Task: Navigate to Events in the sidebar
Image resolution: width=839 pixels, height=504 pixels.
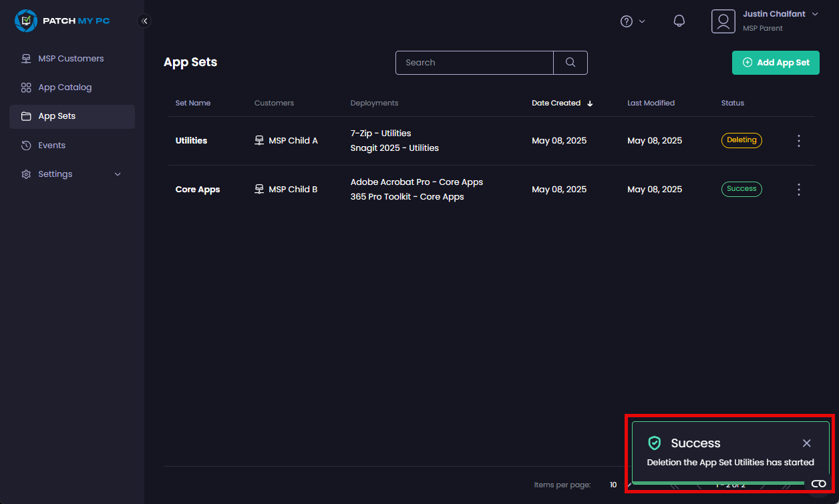Action: (51, 146)
